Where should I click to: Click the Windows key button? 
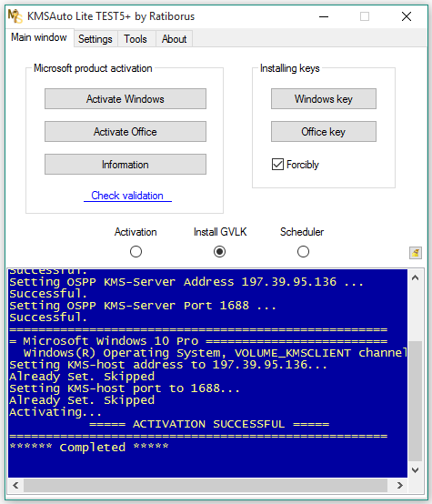click(x=324, y=99)
